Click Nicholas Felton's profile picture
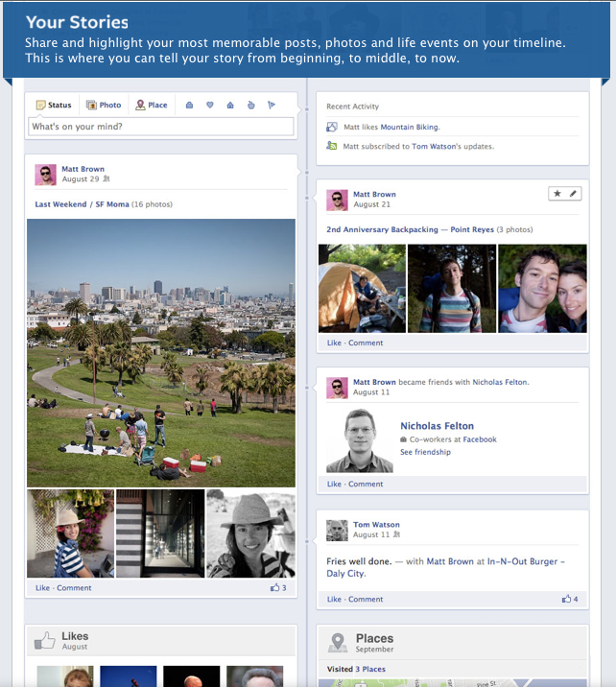The image size is (616, 687). pyautogui.click(x=360, y=441)
